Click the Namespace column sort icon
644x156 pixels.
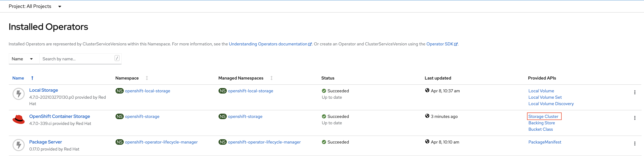click(x=147, y=78)
